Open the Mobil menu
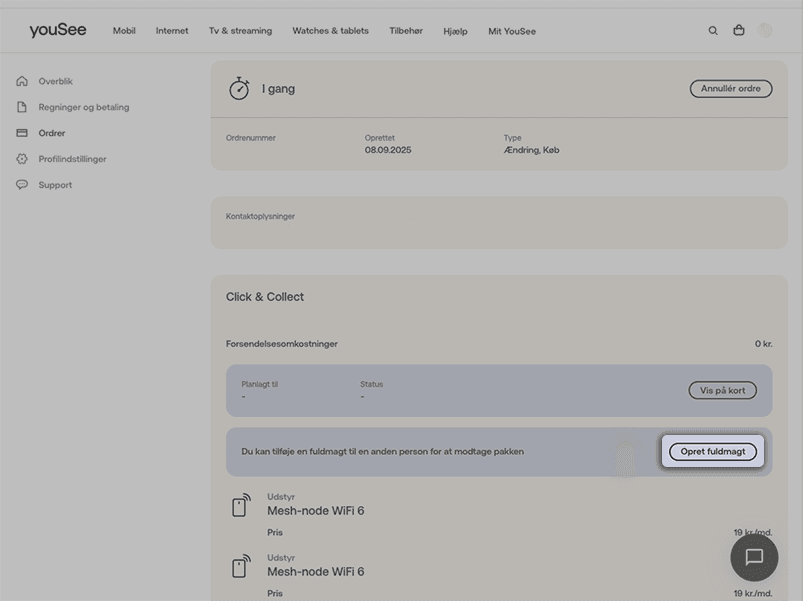803x601 pixels. pyautogui.click(x=124, y=31)
